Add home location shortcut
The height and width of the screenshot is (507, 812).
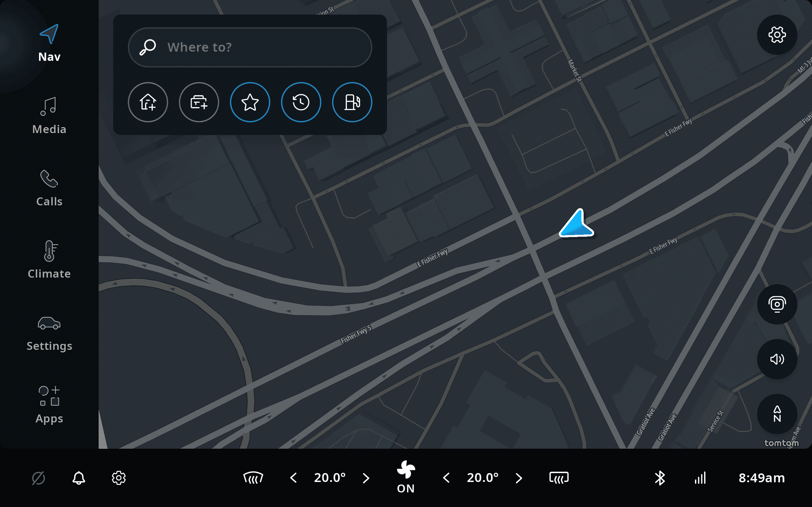click(x=147, y=102)
